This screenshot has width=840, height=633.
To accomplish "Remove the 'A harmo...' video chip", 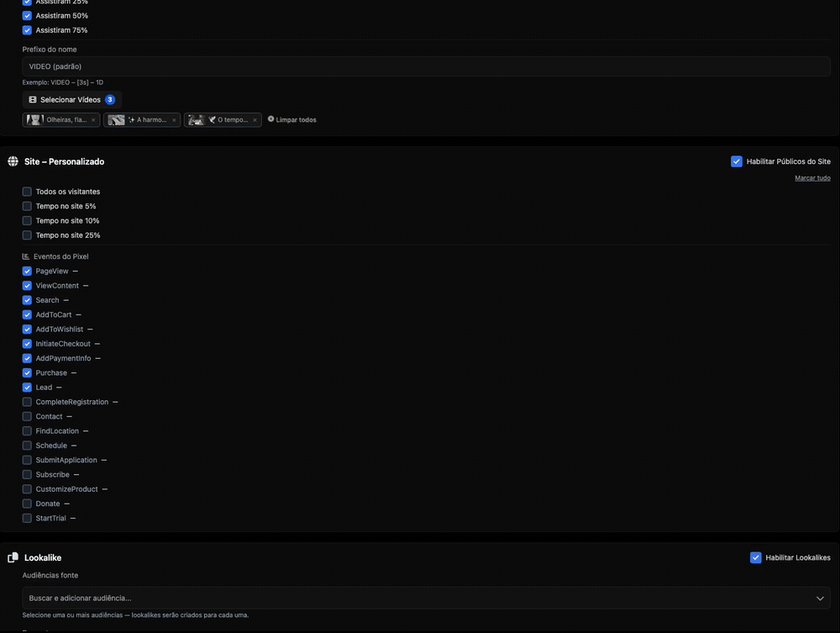I will (174, 120).
